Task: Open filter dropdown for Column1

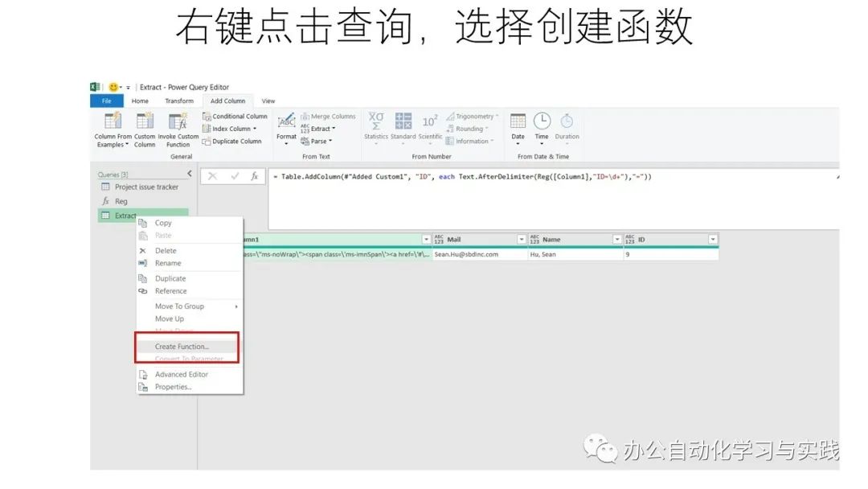Action: (x=426, y=239)
